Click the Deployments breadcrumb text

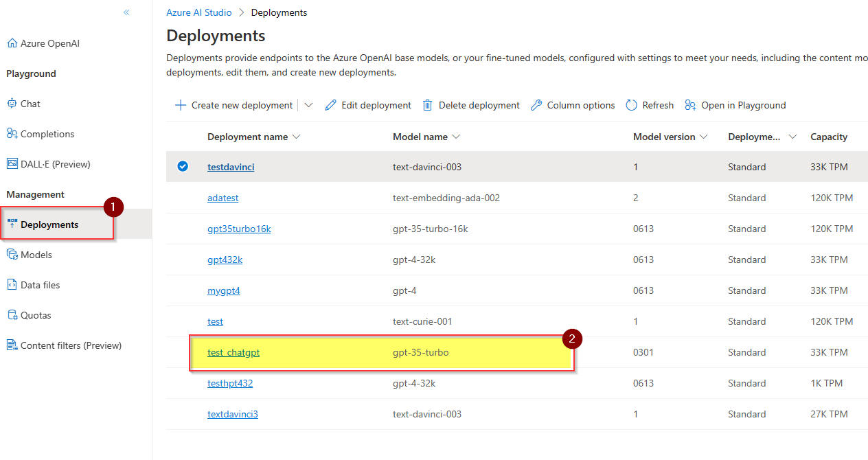[x=279, y=12]
